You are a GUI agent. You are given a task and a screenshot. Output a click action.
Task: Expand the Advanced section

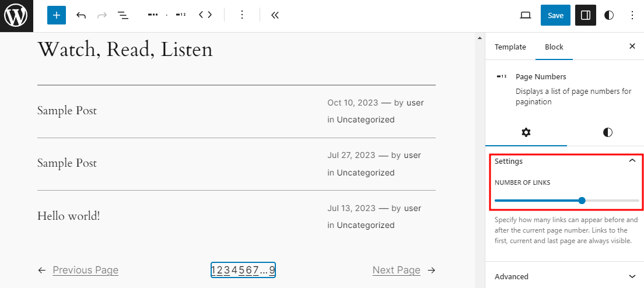[632, 276]
